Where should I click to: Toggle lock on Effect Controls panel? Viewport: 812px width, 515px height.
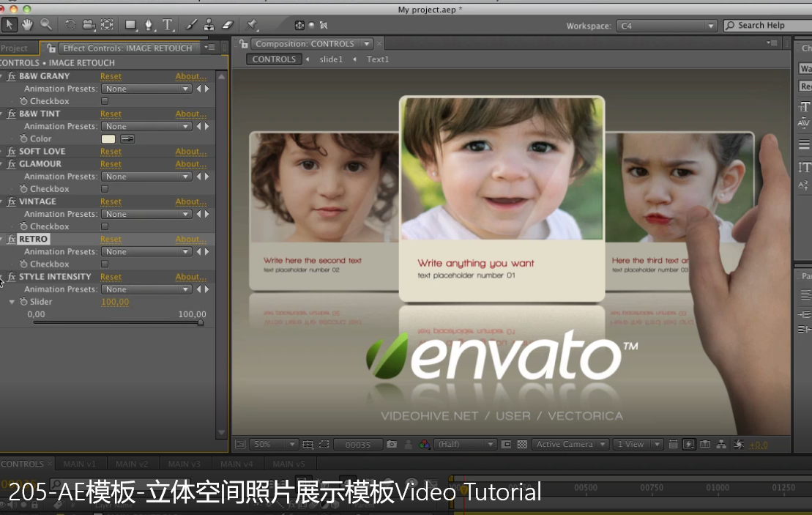[51, 48]
